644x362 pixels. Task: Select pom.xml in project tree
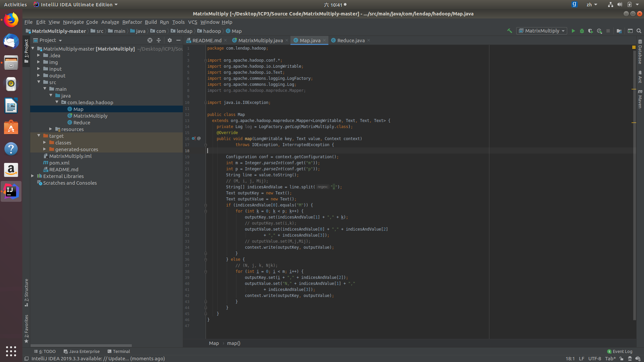[59, 163]
